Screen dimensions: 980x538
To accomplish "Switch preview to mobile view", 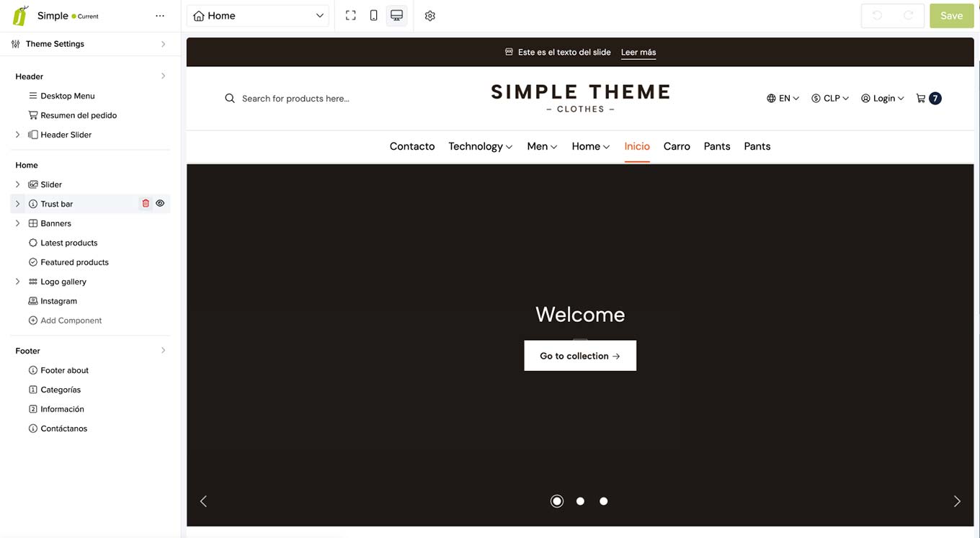I will [x=372, y=14].
